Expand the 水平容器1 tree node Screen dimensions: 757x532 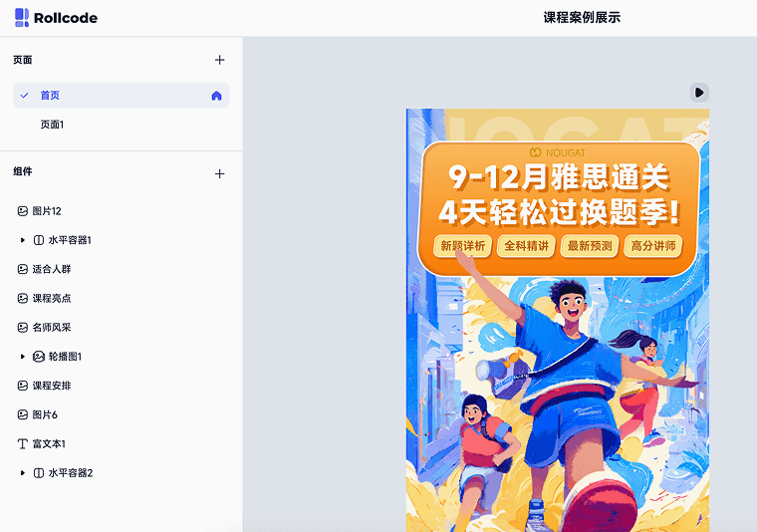point(22,240)
